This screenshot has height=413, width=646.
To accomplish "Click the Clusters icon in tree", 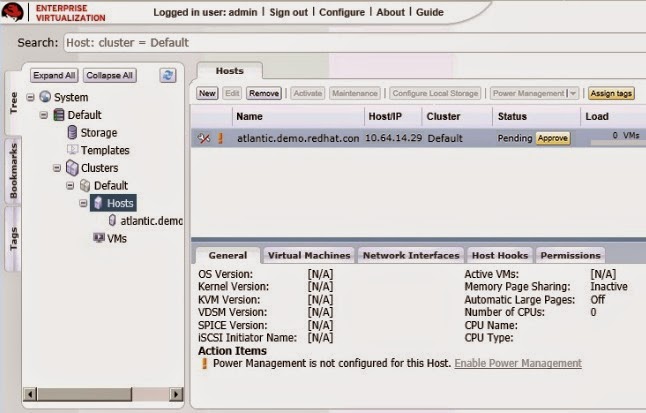I will [72, 168].
